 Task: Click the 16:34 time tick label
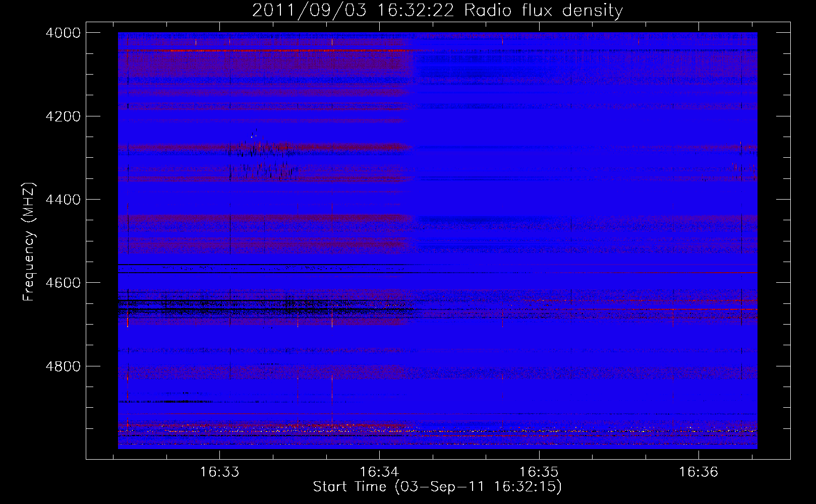(x=379, y=472)
